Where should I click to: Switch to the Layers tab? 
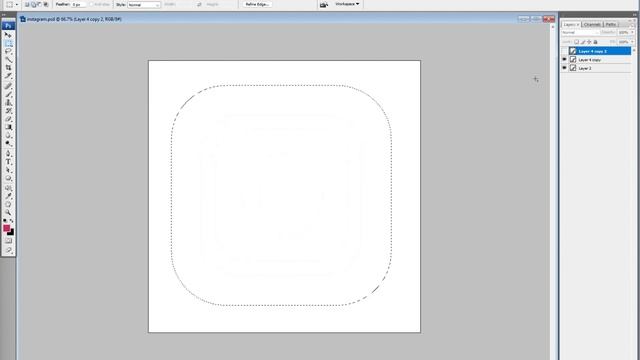click(x=571, y=24)
